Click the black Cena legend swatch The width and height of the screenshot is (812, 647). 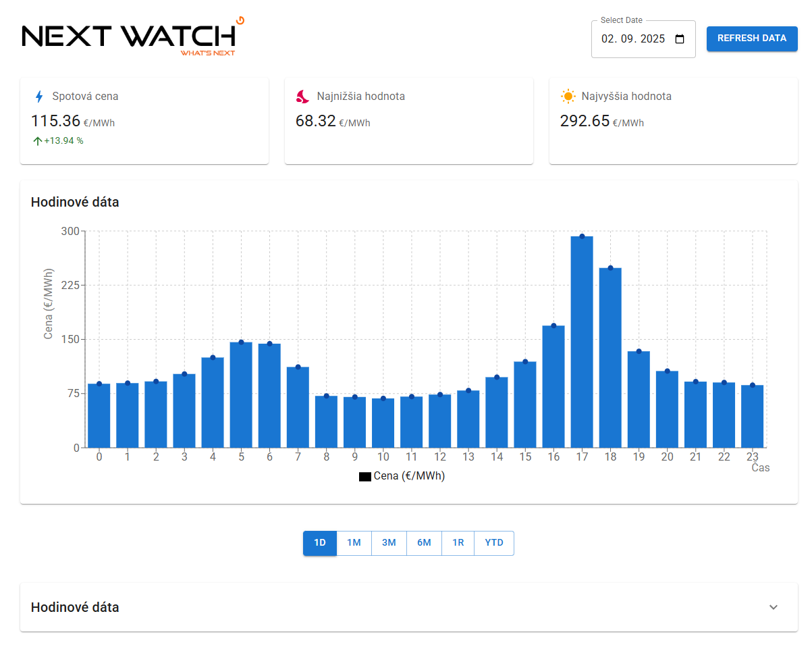coord(365,475)
